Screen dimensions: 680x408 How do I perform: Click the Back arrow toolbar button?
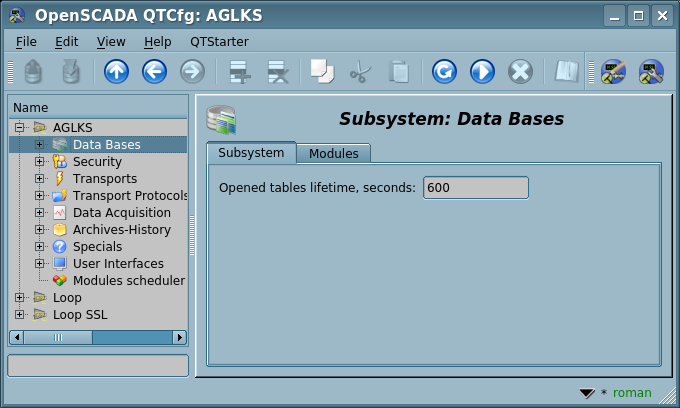pos(154,72)
